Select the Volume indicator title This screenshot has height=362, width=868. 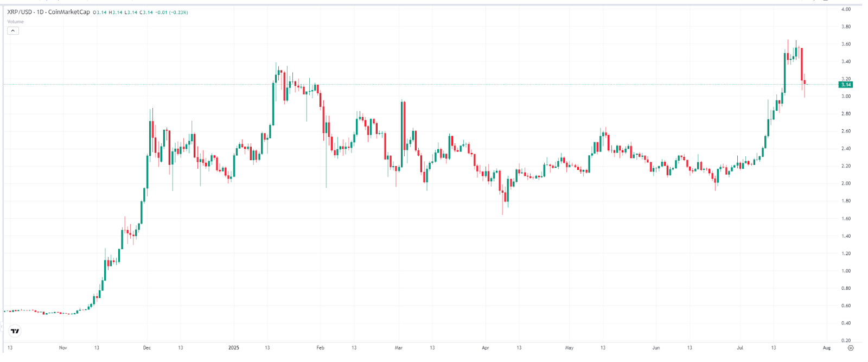point(15,22)
